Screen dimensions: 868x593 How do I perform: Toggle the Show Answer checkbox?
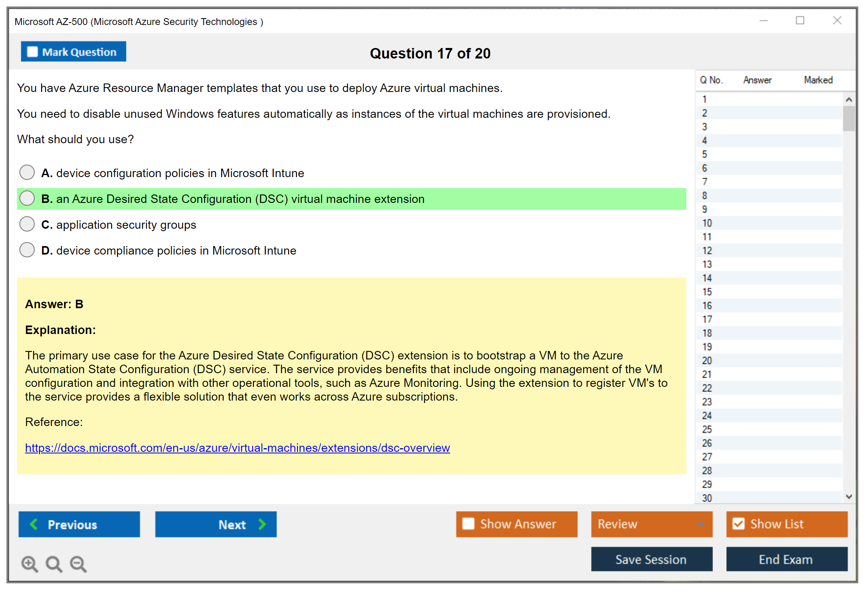pyautogui.click(x=468, y=524)
